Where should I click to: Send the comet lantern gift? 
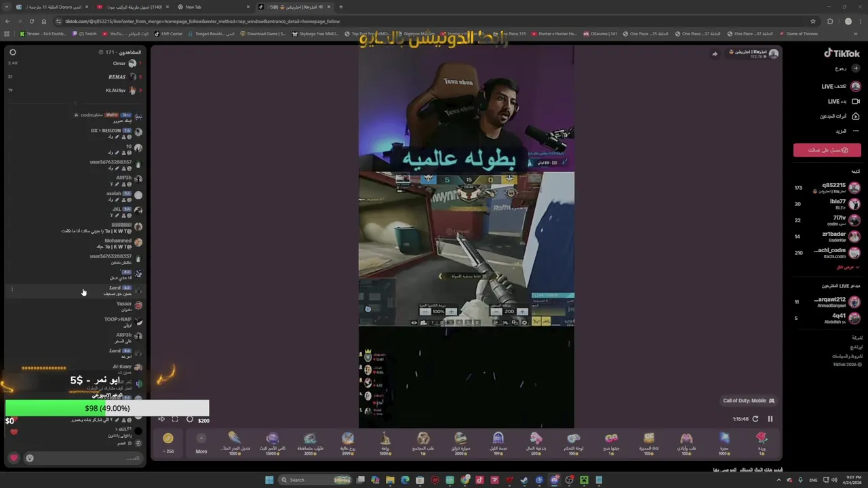click(235, 443)
